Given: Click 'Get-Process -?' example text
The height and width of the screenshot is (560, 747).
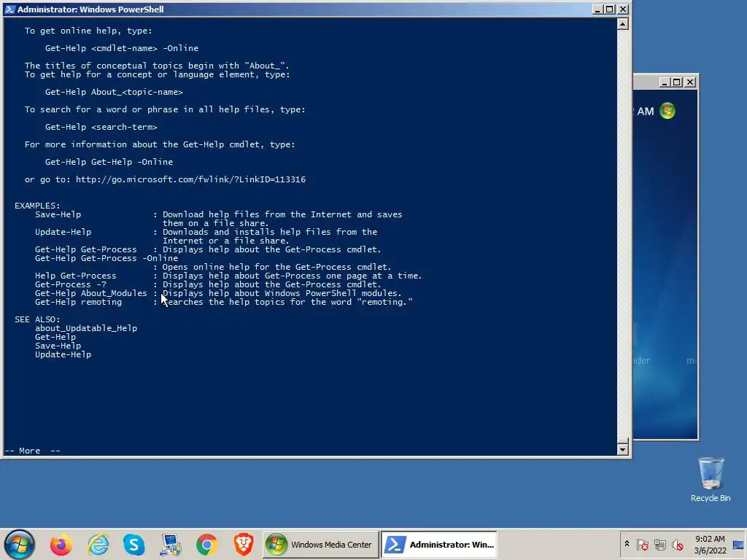Looking at the screenshot, I should tap(71, 285).
